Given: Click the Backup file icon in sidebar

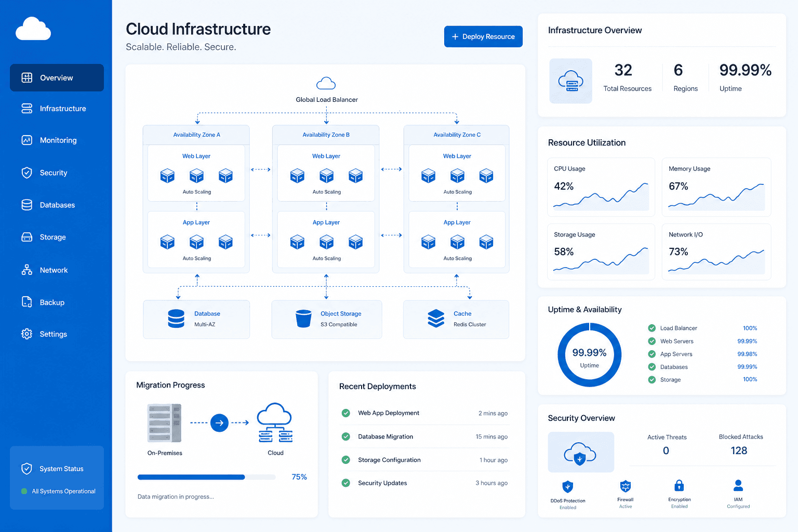Looking at the screenshot, I should (x=26, y=302).
